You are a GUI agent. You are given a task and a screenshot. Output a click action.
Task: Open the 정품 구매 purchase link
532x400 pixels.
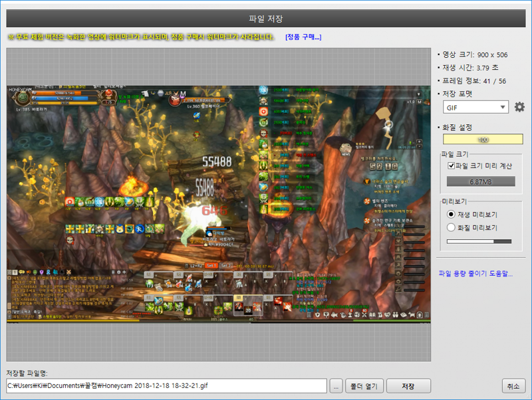pos(303,37)
